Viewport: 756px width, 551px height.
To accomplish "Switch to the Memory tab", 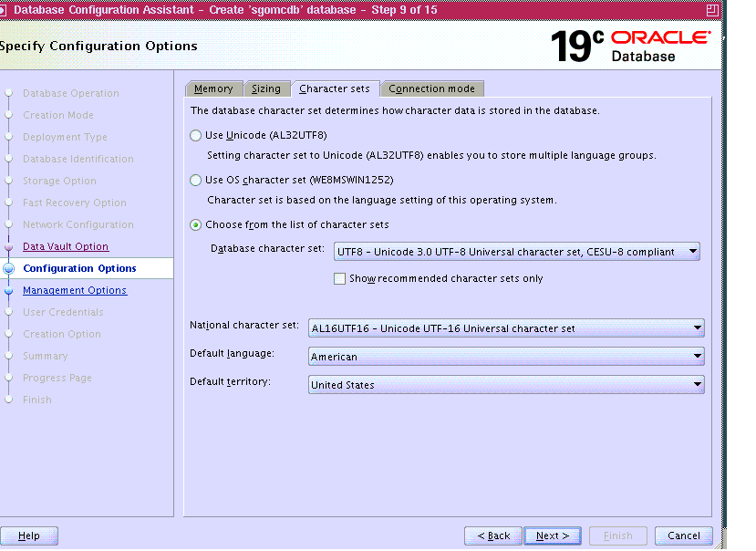I will (x=213, y=88).
